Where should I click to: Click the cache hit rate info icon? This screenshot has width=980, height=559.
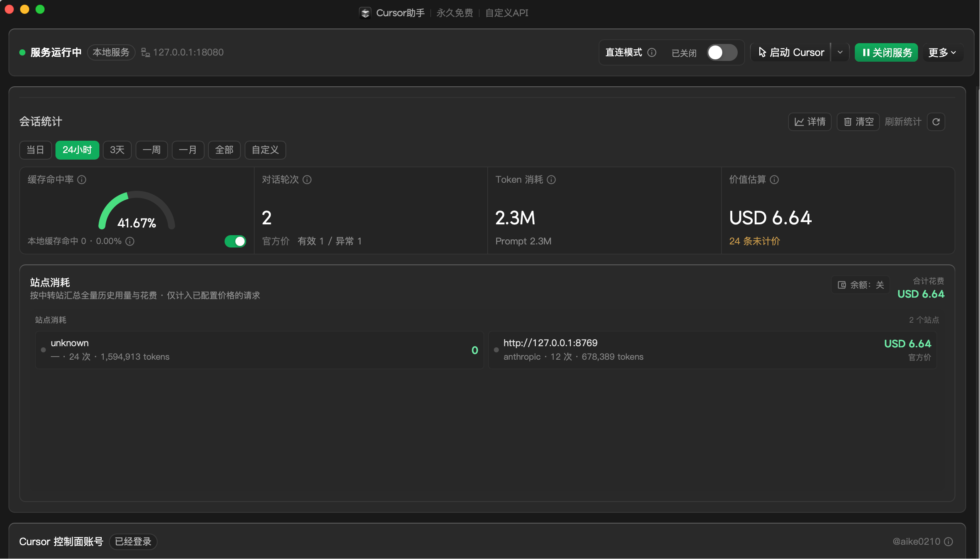tap(82, 180)
